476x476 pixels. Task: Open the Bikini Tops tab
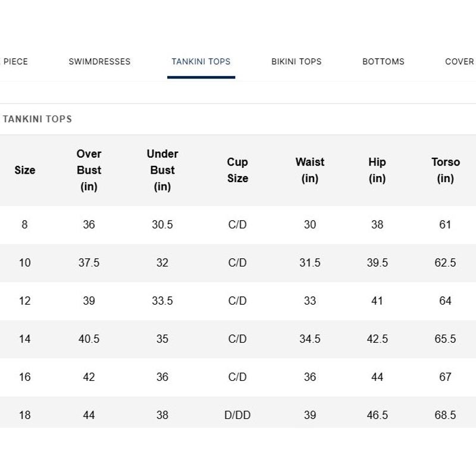296,62
